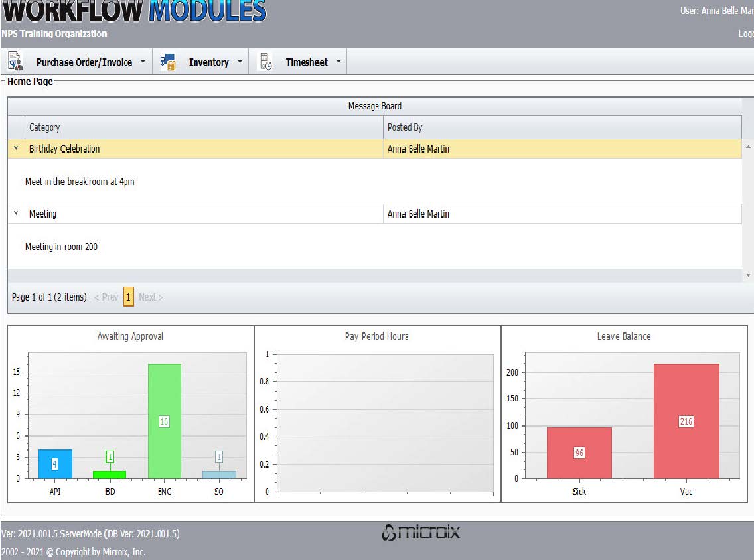The width and height of the screenshot is (754, 560).
Task: Click the Workflow Modules banner logo
Action: (x=133, y=11)
